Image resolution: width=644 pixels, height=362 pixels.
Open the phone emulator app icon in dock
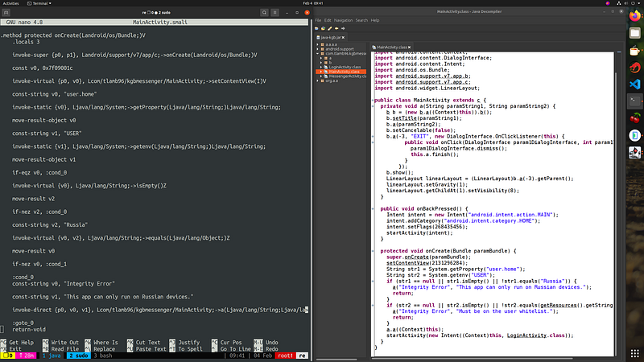click(635, 135)
